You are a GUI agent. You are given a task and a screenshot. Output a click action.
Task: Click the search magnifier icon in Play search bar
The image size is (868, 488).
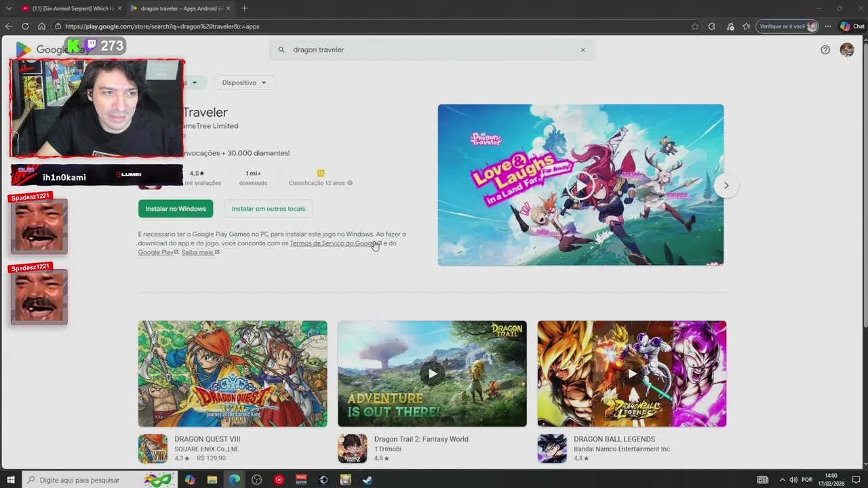coord(281,49)
